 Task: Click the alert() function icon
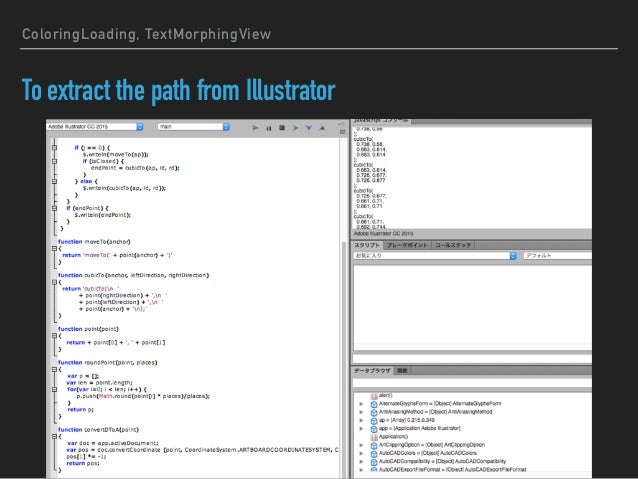374,396
